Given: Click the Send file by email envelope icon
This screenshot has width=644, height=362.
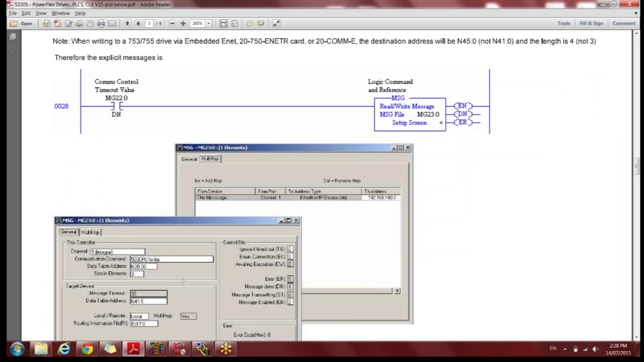Looking at the screenshot, I should [112, 23].
